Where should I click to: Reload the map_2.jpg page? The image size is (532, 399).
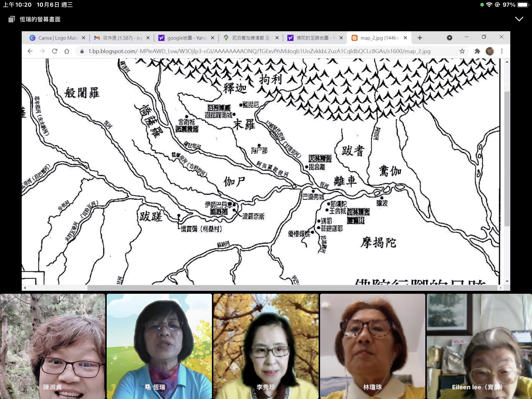[55, 51]
